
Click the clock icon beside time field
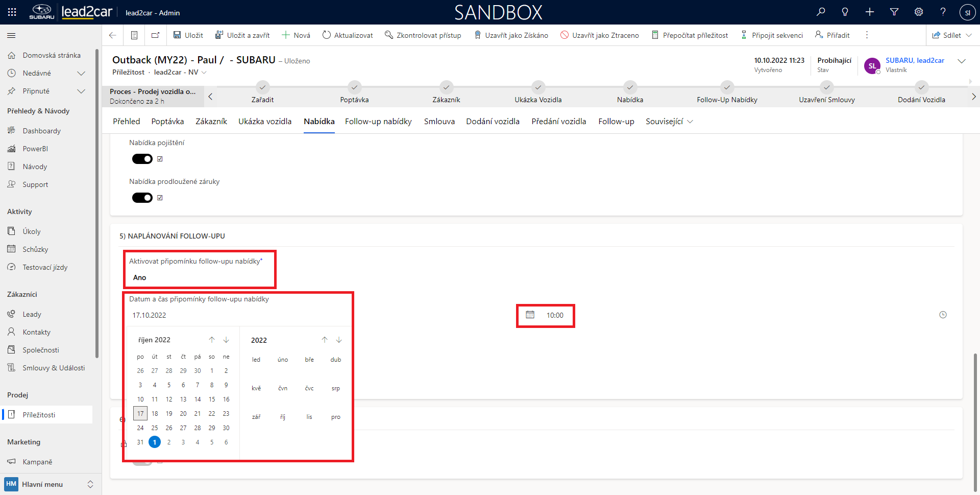(x=943, y=315)
